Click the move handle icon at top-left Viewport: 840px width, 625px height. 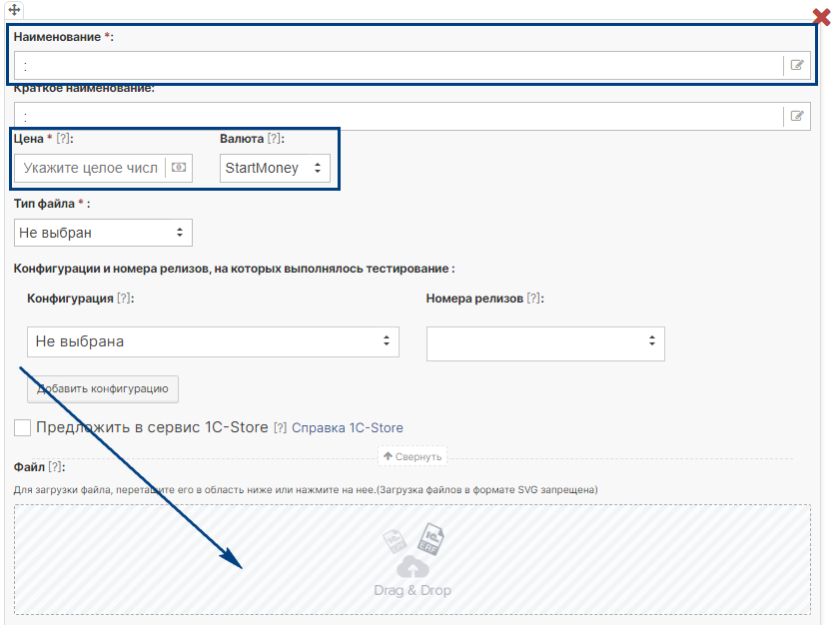(x=14, y=10)
